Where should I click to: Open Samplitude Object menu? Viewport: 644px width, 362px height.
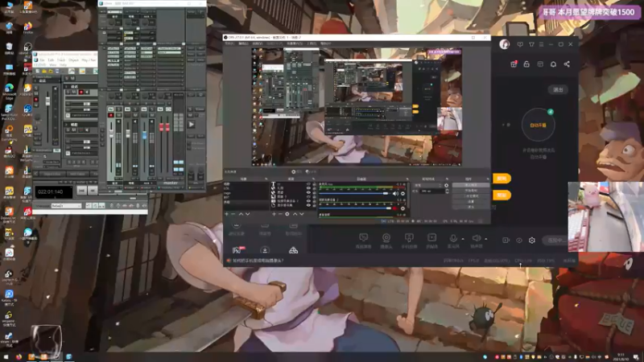pos(74,60)
